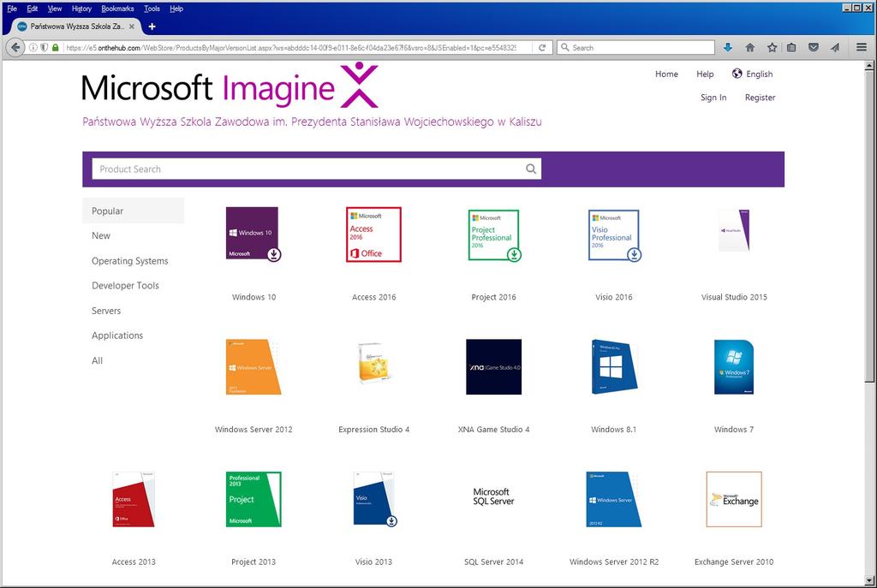
Task: Click the Windows 7 text label
Action: click(734, 430)
